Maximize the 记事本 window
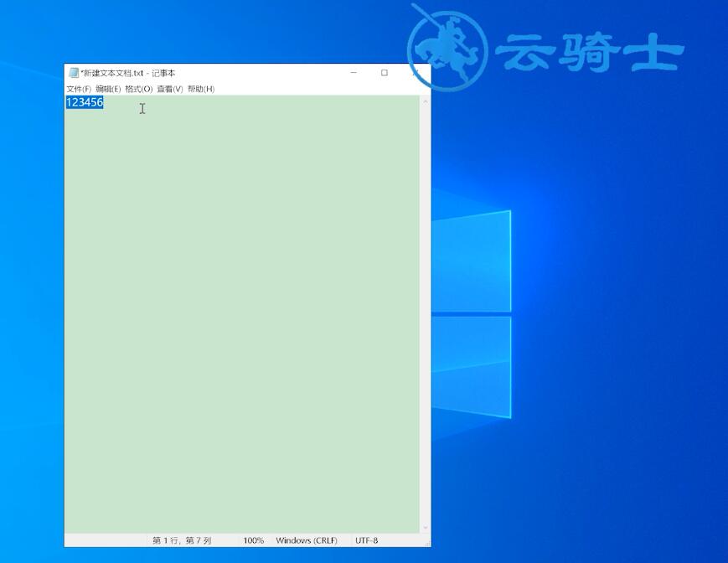 click(385, 73)
